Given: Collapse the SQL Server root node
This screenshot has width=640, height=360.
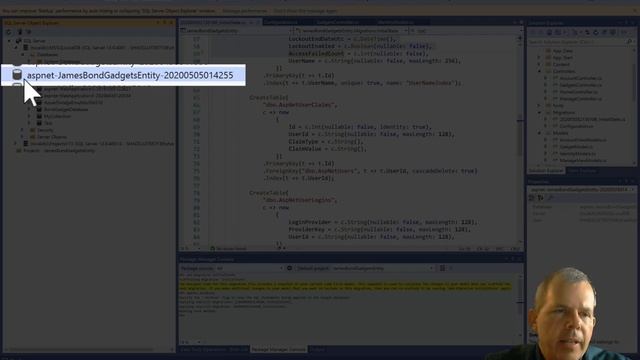Looking at the screenshot, I should click(9, 41).
